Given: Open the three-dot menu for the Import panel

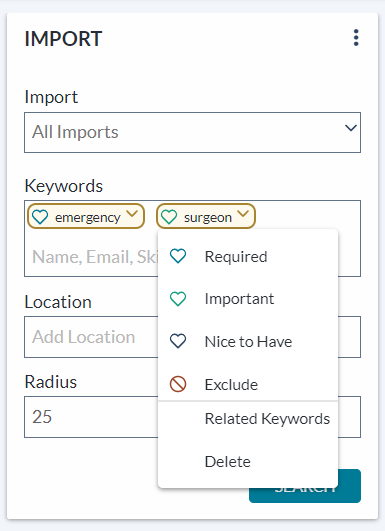Looking at the screenshot, I should coord(356,38).
